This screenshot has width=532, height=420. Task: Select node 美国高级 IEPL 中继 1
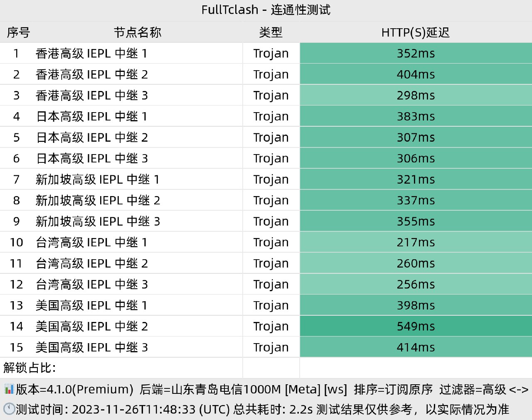point(91,305)
